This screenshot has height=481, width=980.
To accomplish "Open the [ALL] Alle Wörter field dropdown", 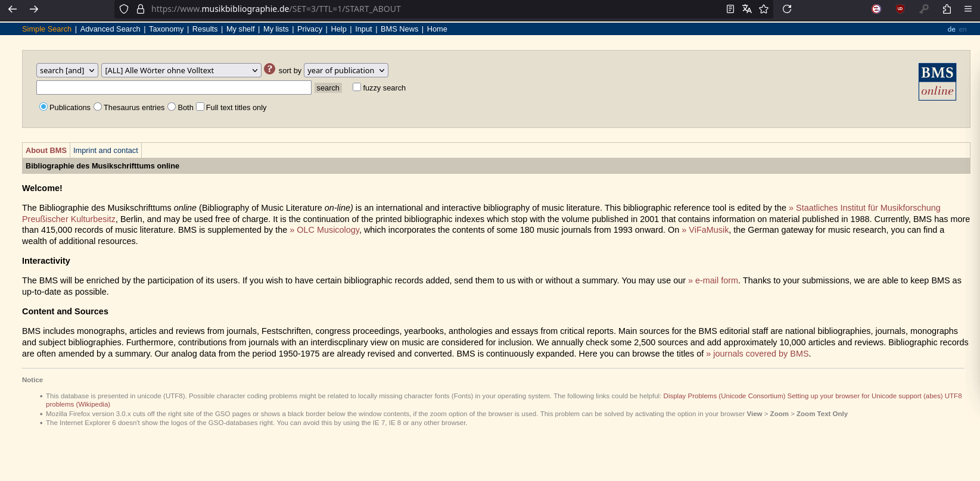I will (181, 70).
